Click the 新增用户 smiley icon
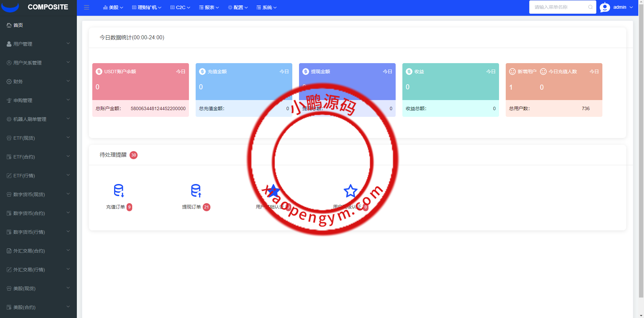Screen dimensions: 644x318 pos(512,72)
